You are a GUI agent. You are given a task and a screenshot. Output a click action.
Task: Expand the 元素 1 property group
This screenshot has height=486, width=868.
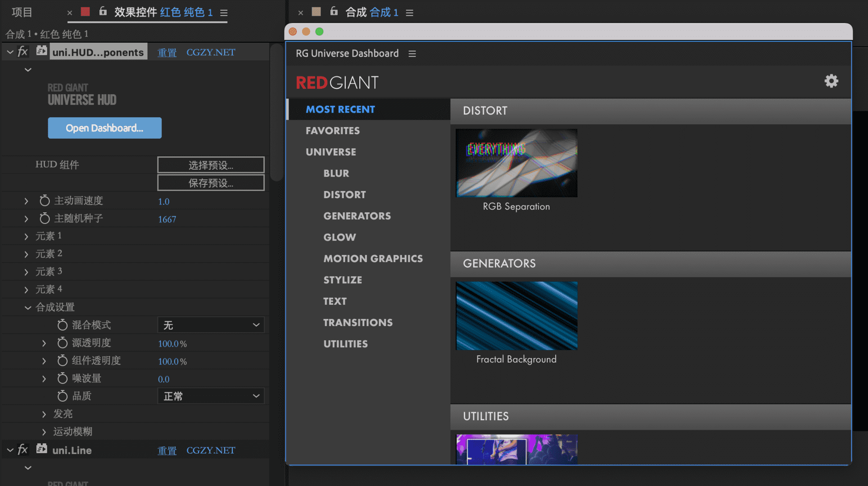pyautogui.click(x=26, y=236)
